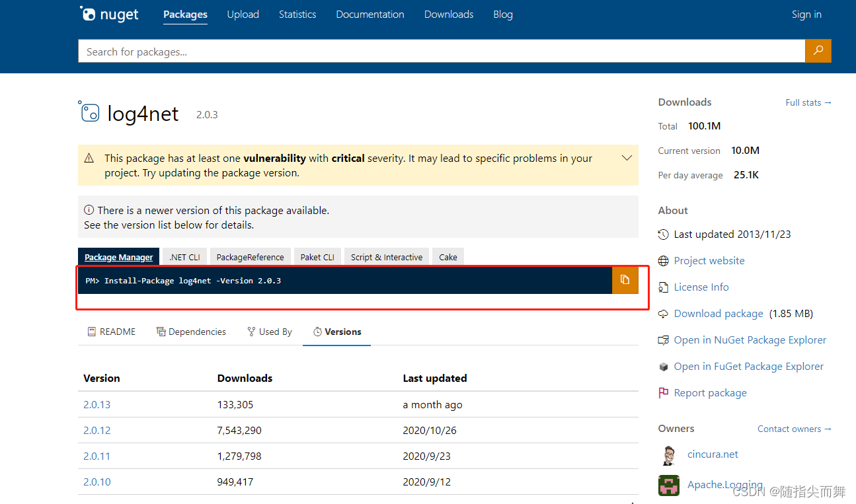Click the 1,279,798 downloads cell
Screen dimensions: 856x504
(239, 456)
